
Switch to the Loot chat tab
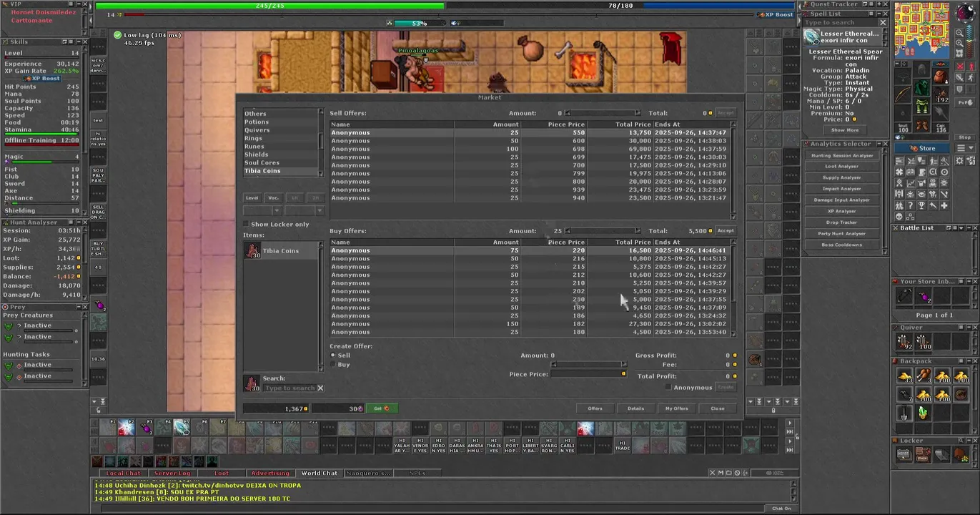pyautogui.click(x=222, y=473)
